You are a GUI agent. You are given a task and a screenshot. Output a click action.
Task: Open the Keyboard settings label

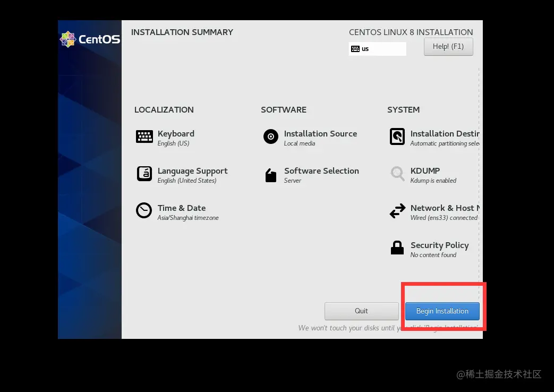pos(176,134)
